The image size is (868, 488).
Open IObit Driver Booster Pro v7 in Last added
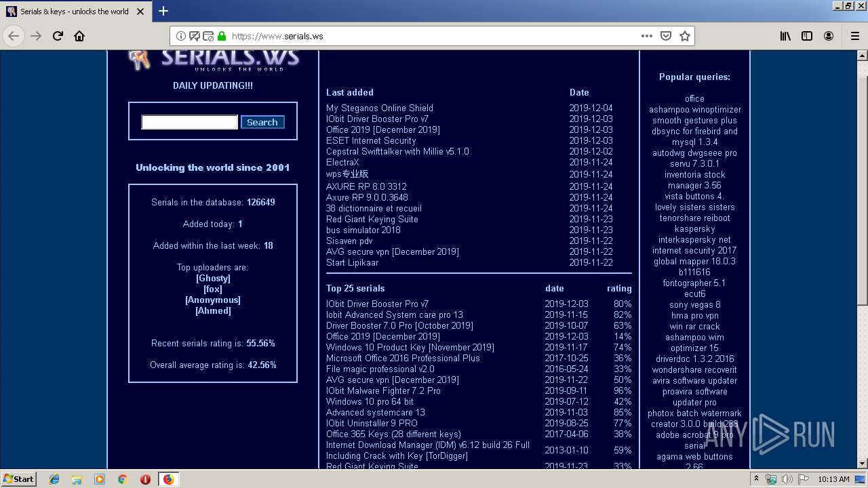click(377, 119)
